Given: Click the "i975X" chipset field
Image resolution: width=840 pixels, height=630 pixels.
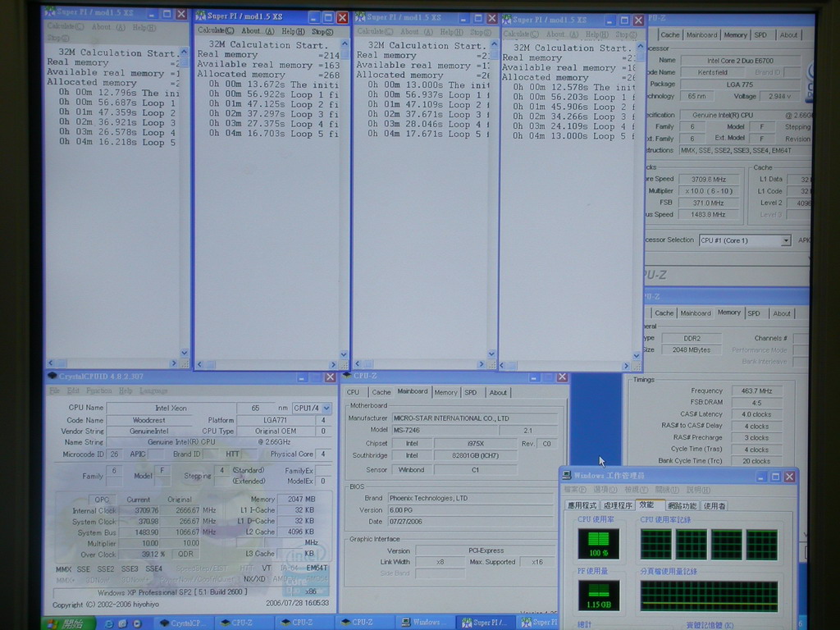Looking at the screenshot, I should [476, 443].
